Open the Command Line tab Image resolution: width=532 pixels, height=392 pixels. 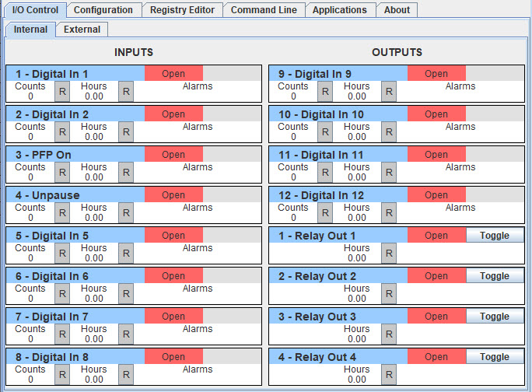(264, 10)
